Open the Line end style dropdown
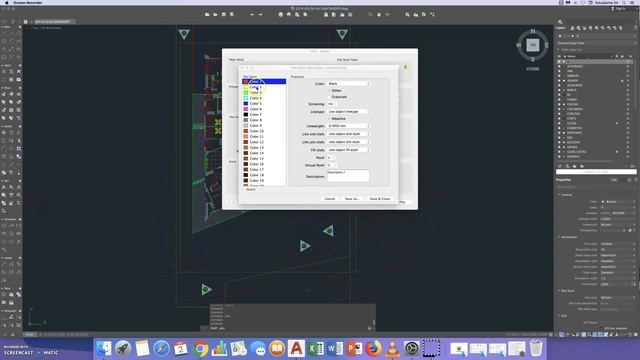The height and width of the screenshot is (360, 640). tap(349, 134)
